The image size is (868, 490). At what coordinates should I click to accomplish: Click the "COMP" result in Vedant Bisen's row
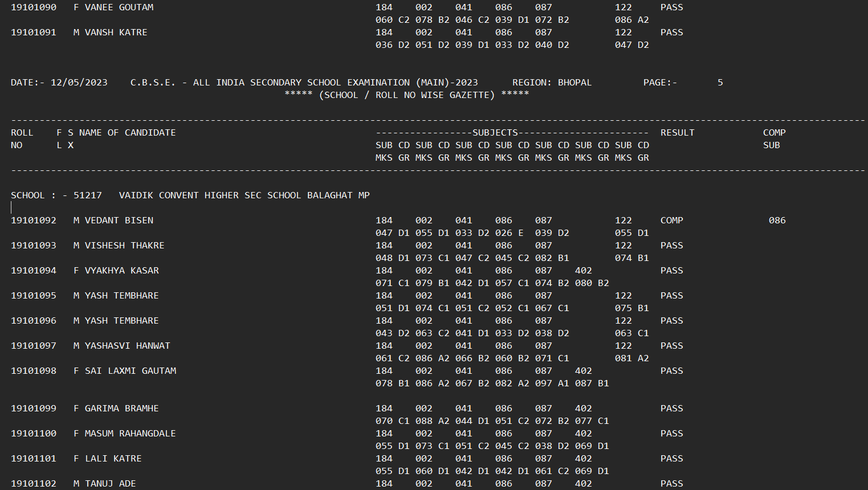672,220
